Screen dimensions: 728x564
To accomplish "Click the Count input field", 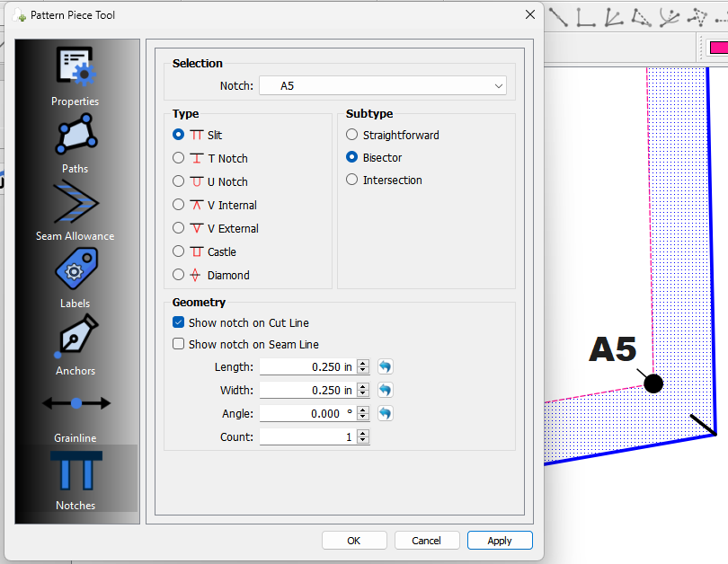I will click(x=308, y=436).
